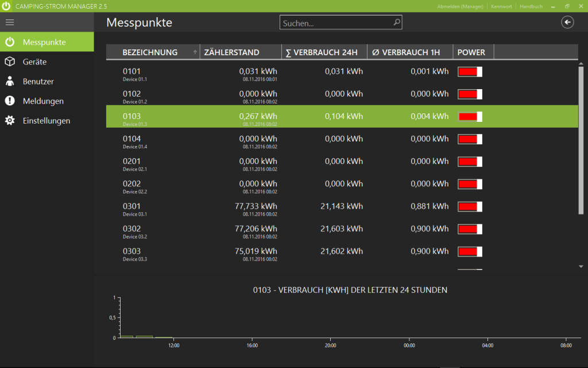Toggle the power switch for Messpunkt 0303
588x368 pixels.
[x=470, y=252]
